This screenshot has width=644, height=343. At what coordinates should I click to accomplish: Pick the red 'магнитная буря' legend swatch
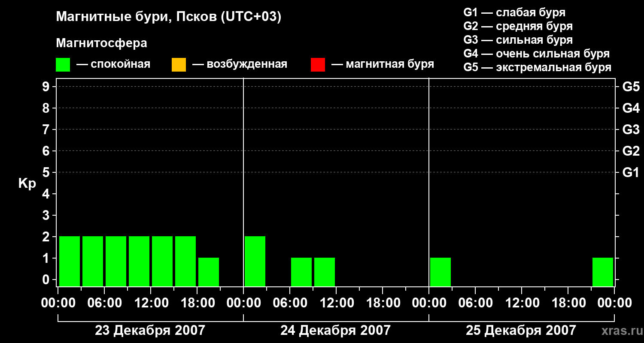tap(318, 65)
